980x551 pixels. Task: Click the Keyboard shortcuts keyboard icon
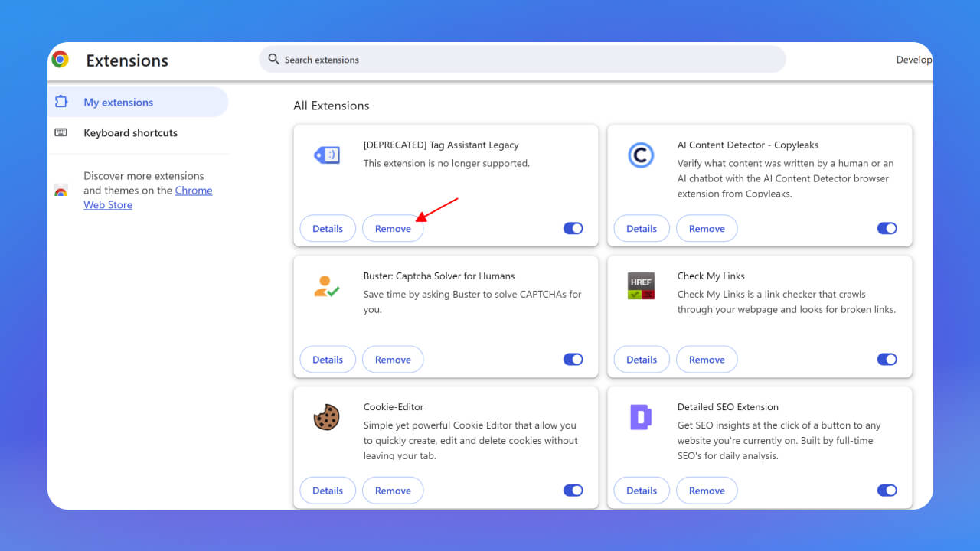click(x=61, y=132)
